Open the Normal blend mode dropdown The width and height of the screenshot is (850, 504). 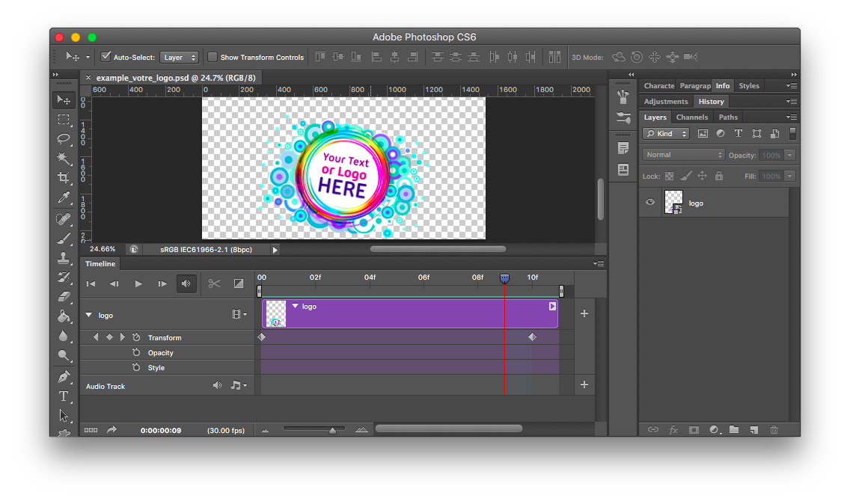pos(683,155)
